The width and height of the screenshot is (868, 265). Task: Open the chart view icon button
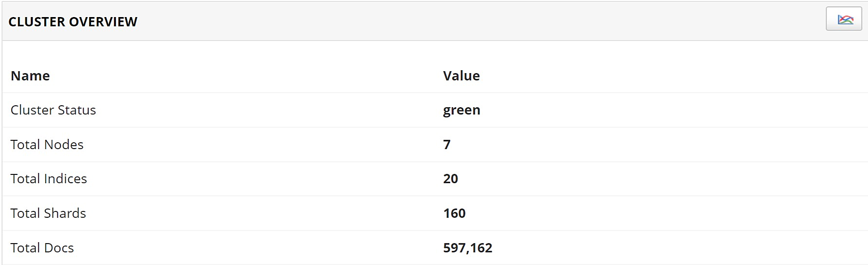(844, 19)
